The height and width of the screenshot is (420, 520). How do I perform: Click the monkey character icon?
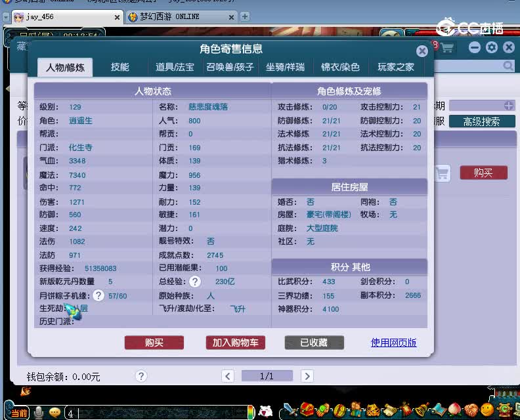point(356,409)
